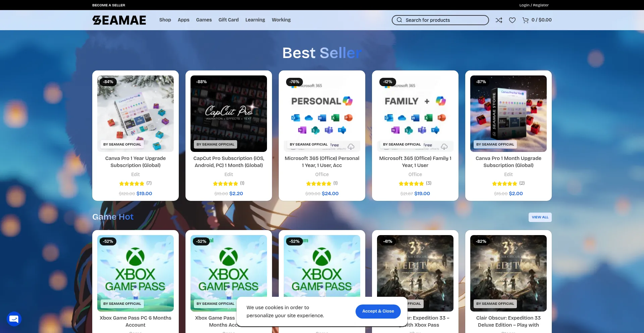Open Microsoft 365 Family product title
The width and height of the screenshot is (644, 333).
pyautogui.click(x=415, y=162)
